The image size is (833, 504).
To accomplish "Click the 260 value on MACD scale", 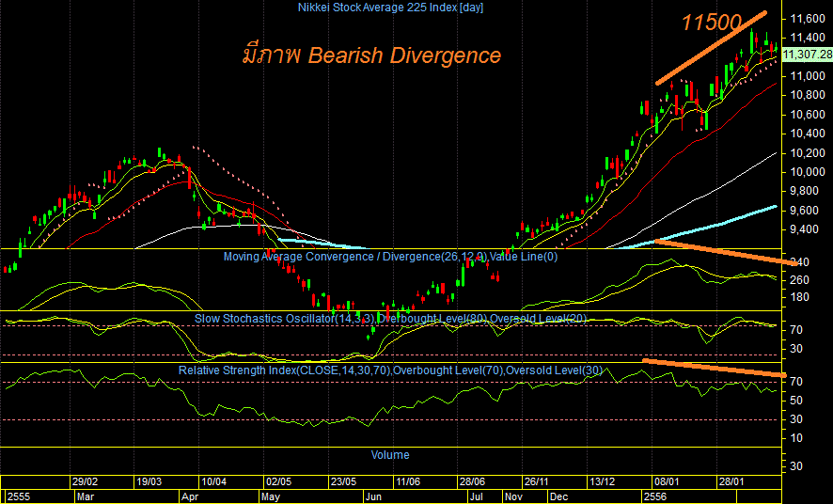I will (x=799, y=280).
